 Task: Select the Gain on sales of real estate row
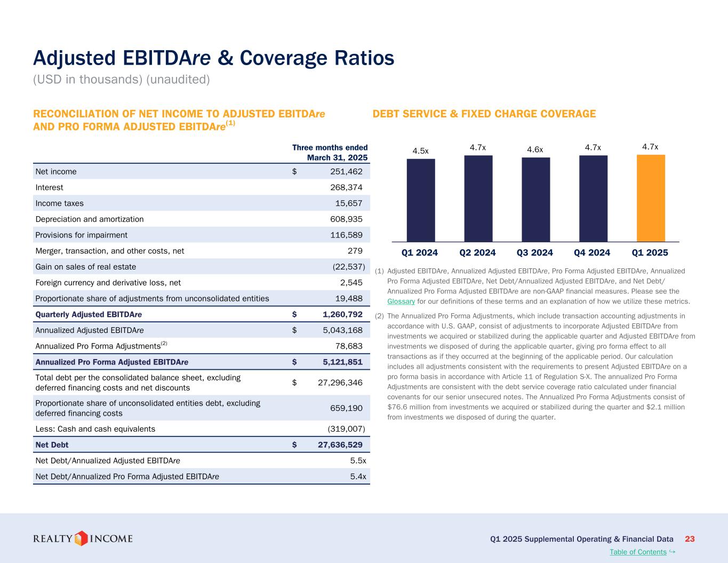(201, 267)
